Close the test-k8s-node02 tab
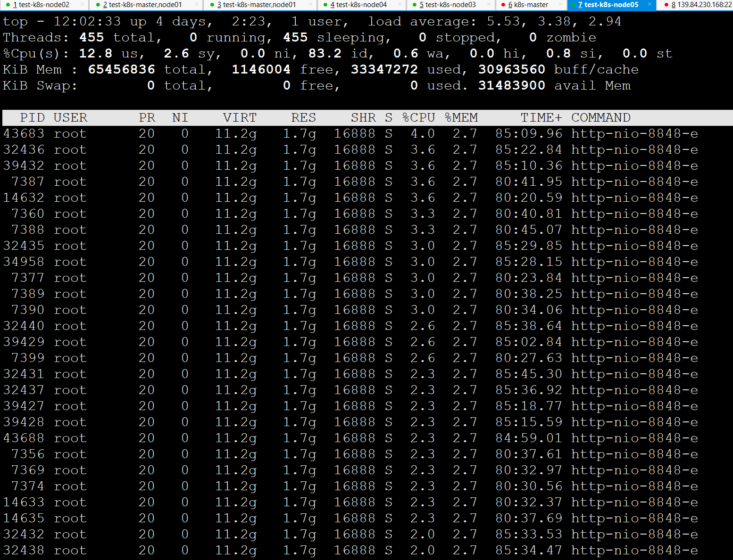The height and width of the screenshot is (560, 733). pos(82,5)
